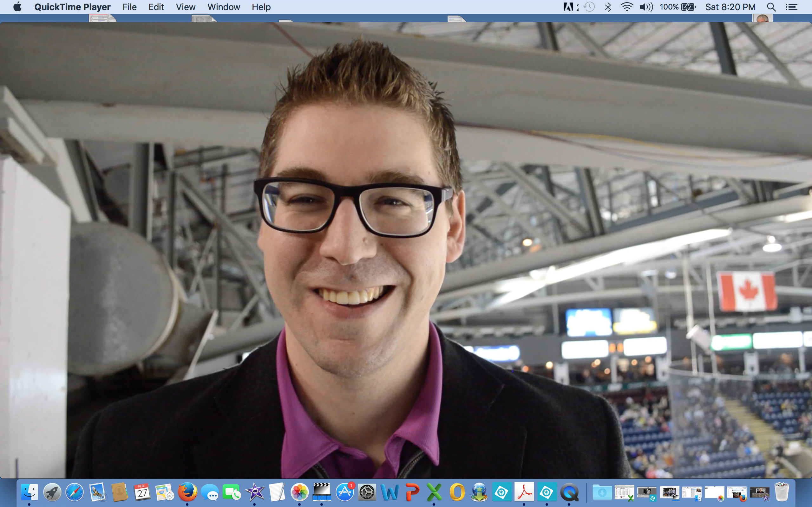Click the volume icon in menu bar
This screenshot has width=812, height=507.
[x=645, y=7]
